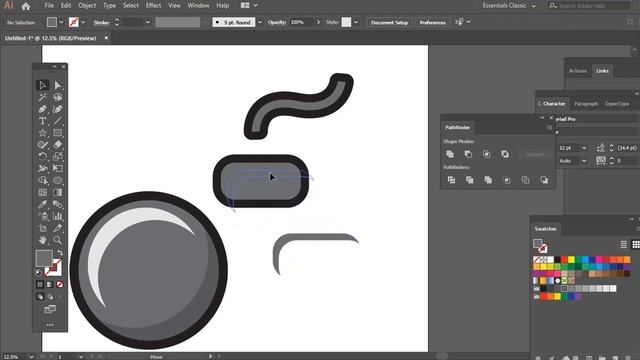Open Essentials Classic workspace switcher

(509, 6)
